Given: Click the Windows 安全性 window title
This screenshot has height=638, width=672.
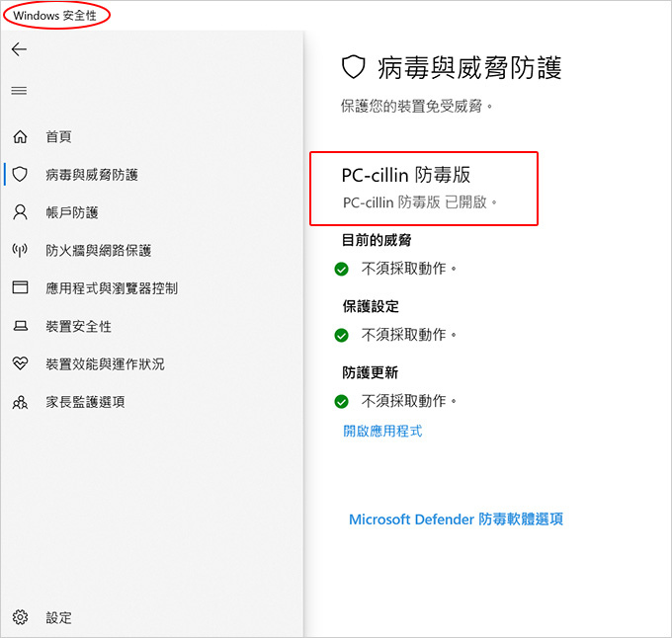Looking at the screenshot, I should point(55,16).
